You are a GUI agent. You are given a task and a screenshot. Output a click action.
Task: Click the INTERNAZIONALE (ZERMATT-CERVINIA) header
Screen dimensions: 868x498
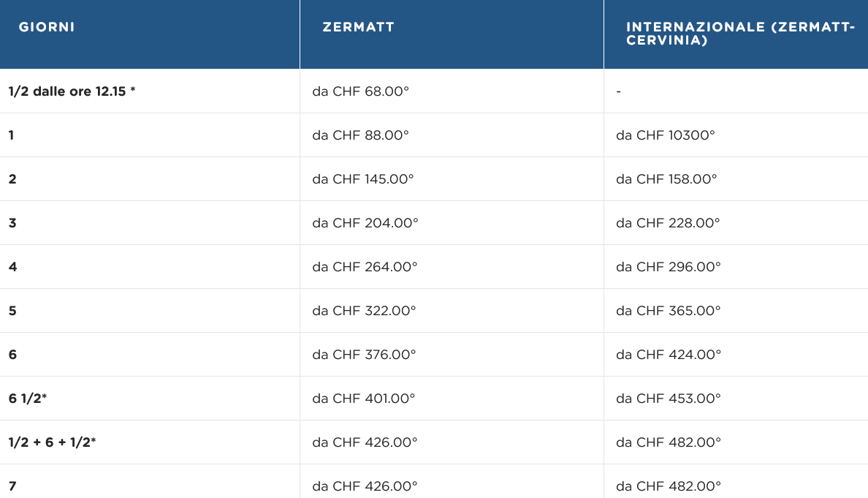point(741,33)
